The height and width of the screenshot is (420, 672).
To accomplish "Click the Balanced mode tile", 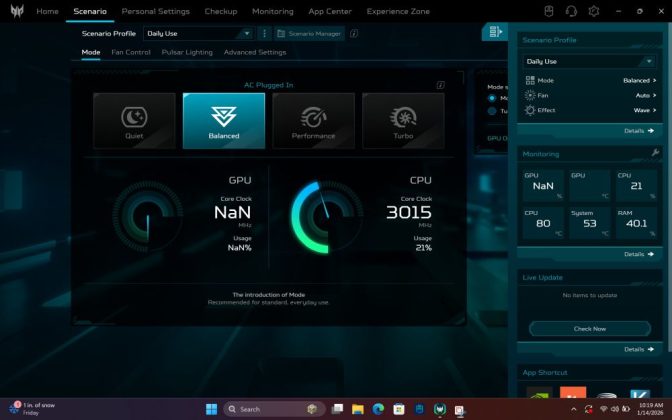I will [x=224, y=120].
